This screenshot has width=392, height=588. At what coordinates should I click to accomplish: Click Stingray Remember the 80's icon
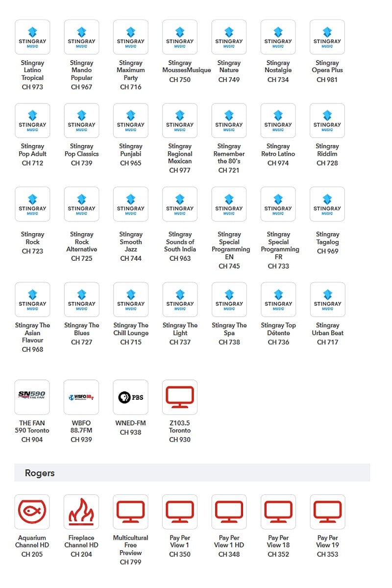(x=229, y=121)
